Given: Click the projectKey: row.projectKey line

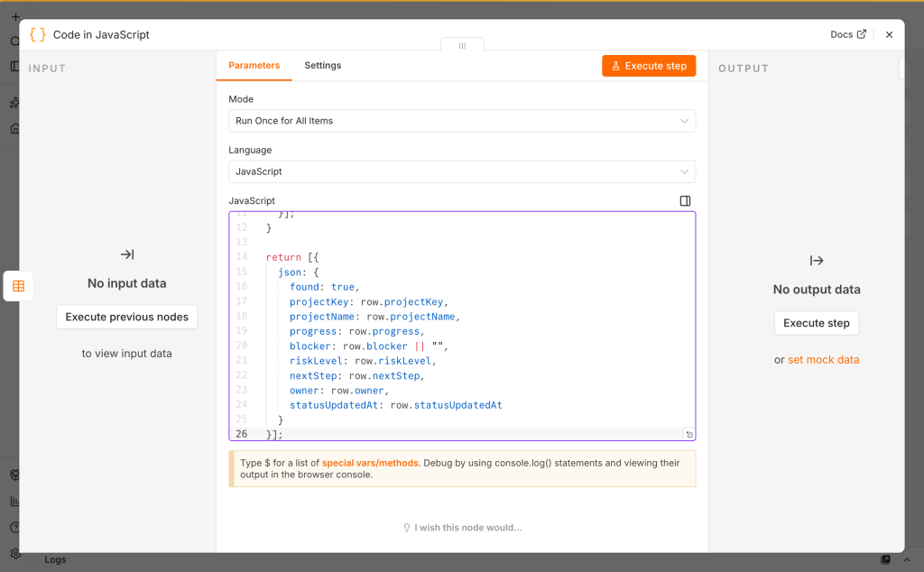Looking at the screenshot, I should pos(369,301).
